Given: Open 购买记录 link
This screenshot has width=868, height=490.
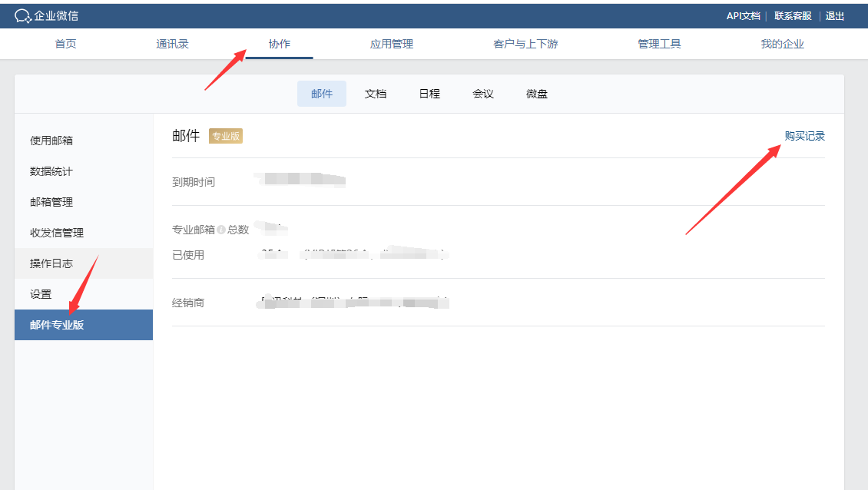Looking at the screenshot, I should point(804,136).
